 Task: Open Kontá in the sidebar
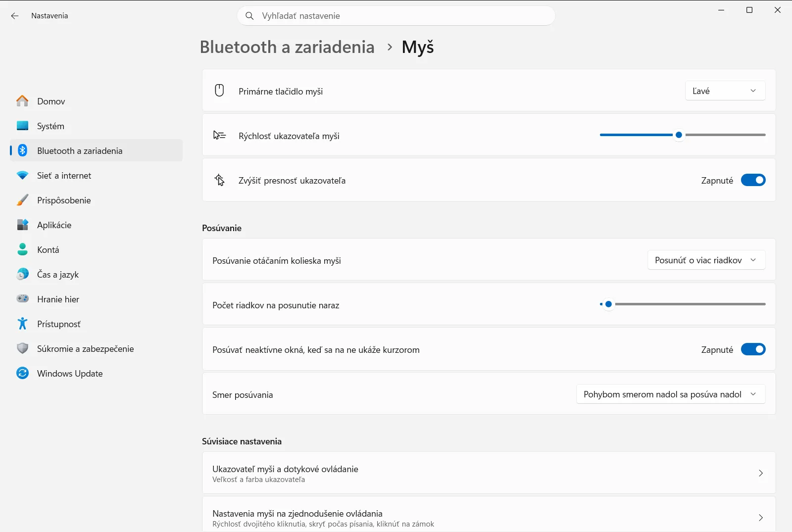pyautogui.click(x=96, y=249)
